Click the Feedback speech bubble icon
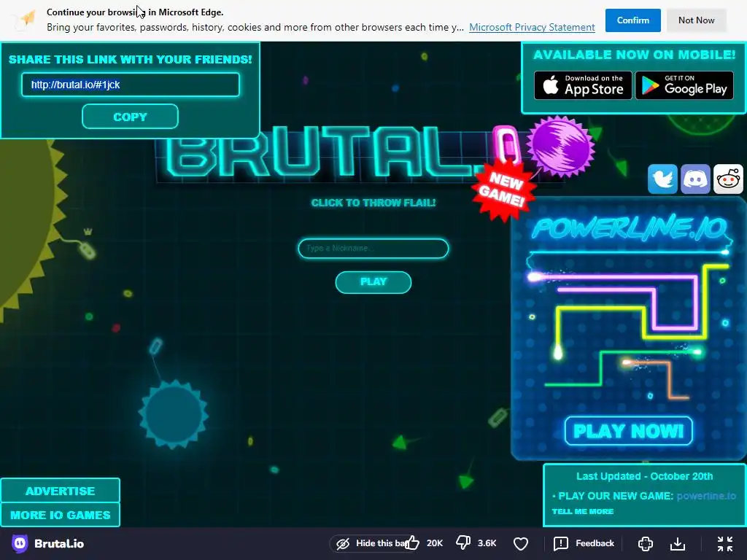747x560 pixels. (561, 543)
